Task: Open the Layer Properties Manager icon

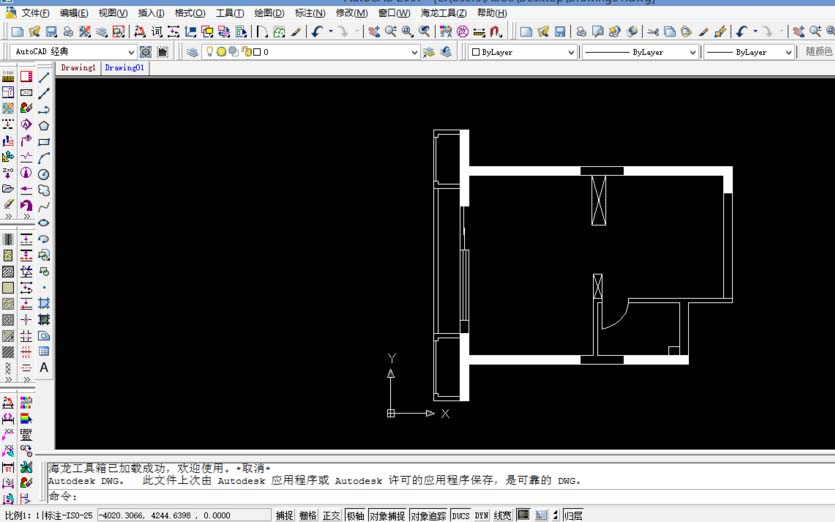Action: [192, 52]
